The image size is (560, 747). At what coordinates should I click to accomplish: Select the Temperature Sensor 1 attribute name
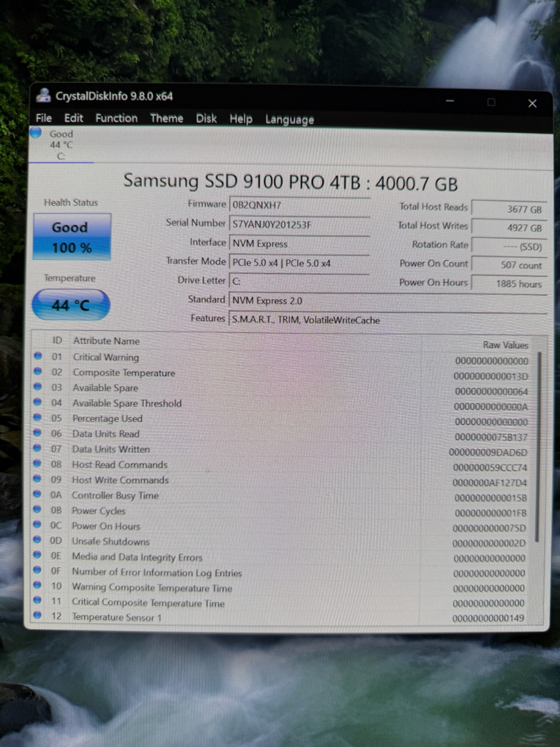coord(116,617)
